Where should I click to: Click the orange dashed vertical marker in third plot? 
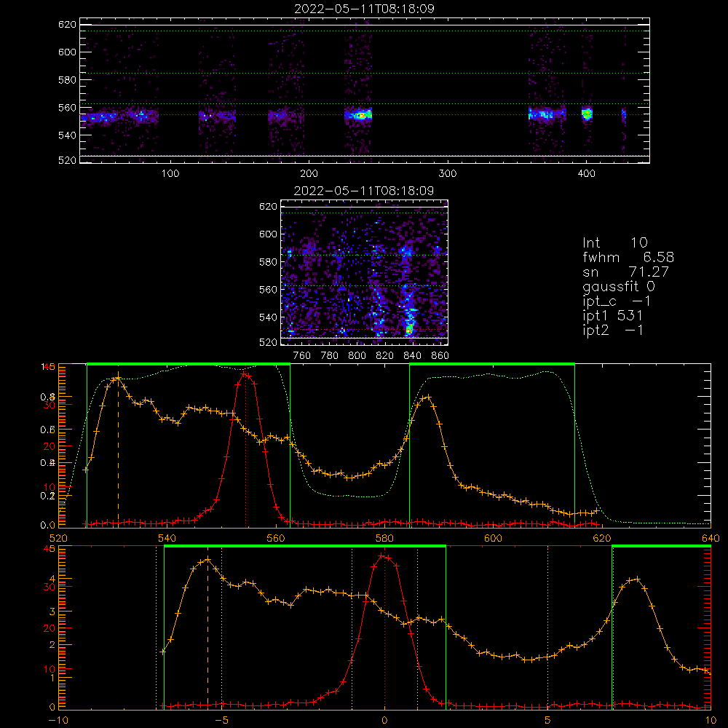point(118,450)
